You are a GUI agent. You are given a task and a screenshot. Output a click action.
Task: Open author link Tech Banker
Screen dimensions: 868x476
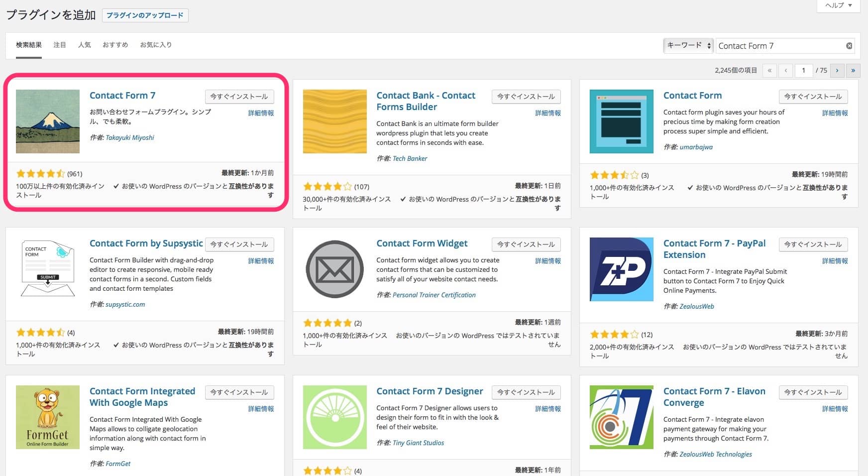pos(410,158)
